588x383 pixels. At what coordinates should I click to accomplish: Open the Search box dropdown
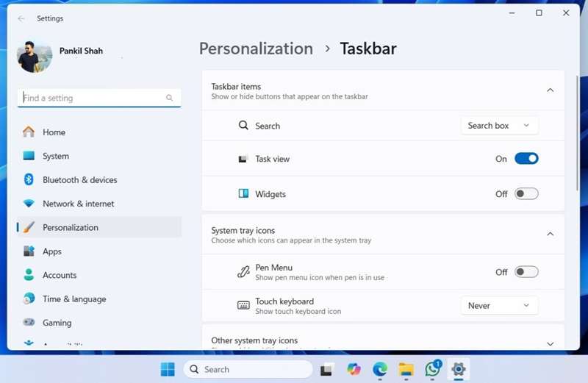499,126
